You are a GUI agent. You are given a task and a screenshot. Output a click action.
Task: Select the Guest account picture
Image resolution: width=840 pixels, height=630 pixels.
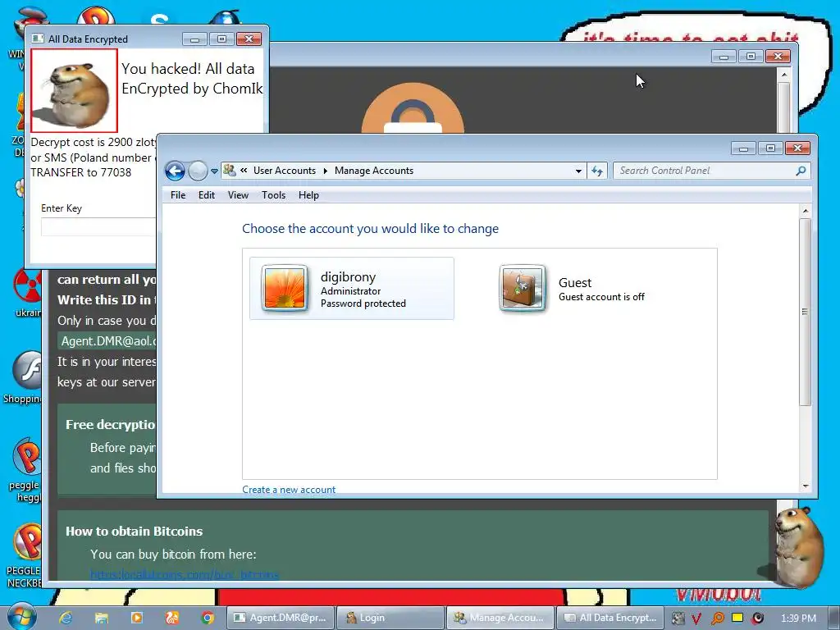(x=523, y=288)
